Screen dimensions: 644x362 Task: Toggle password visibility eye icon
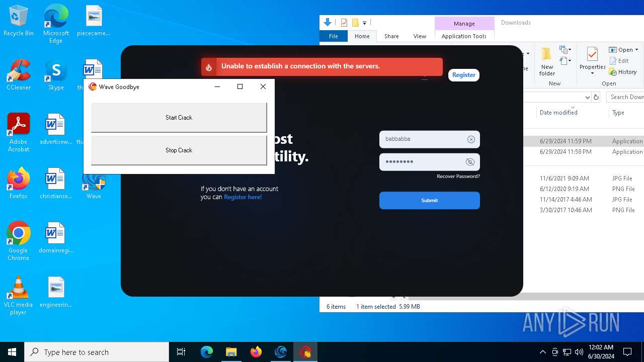(470, 162)
